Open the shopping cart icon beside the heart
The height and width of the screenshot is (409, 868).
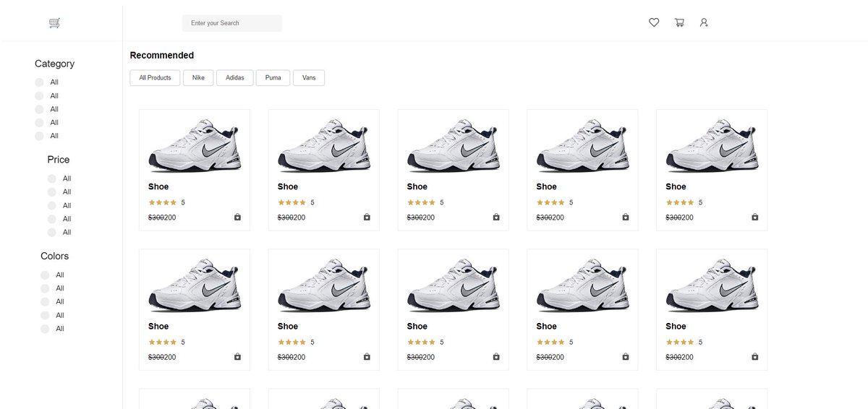[x=679, y=22]
